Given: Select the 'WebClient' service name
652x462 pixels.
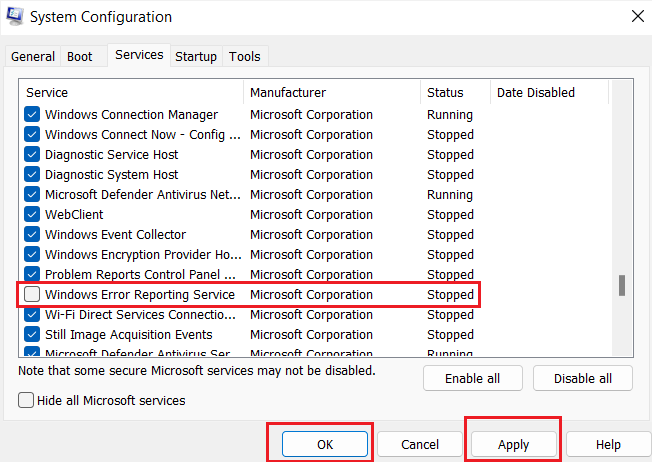Looking at the screenshot, I should coord(74,214).
